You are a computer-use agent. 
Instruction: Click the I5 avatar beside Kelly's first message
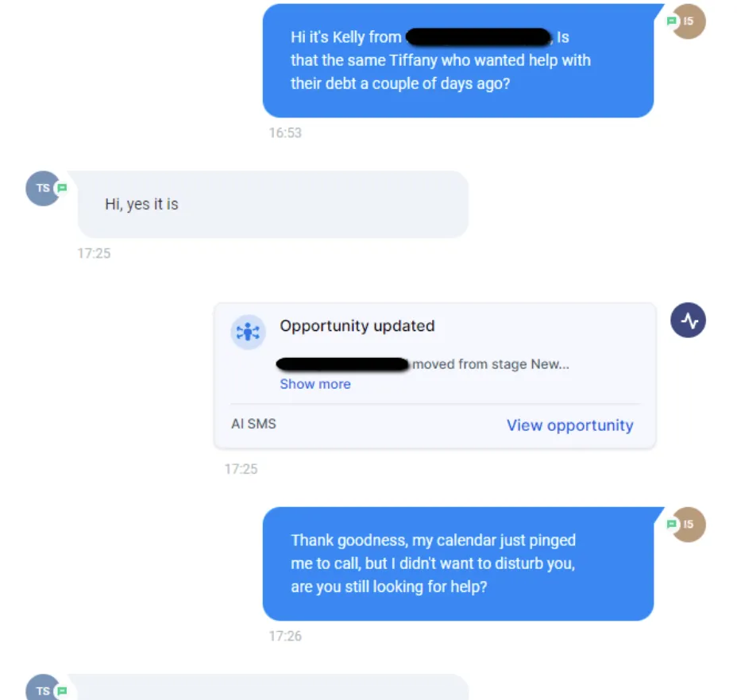click(x=689, y=21)
